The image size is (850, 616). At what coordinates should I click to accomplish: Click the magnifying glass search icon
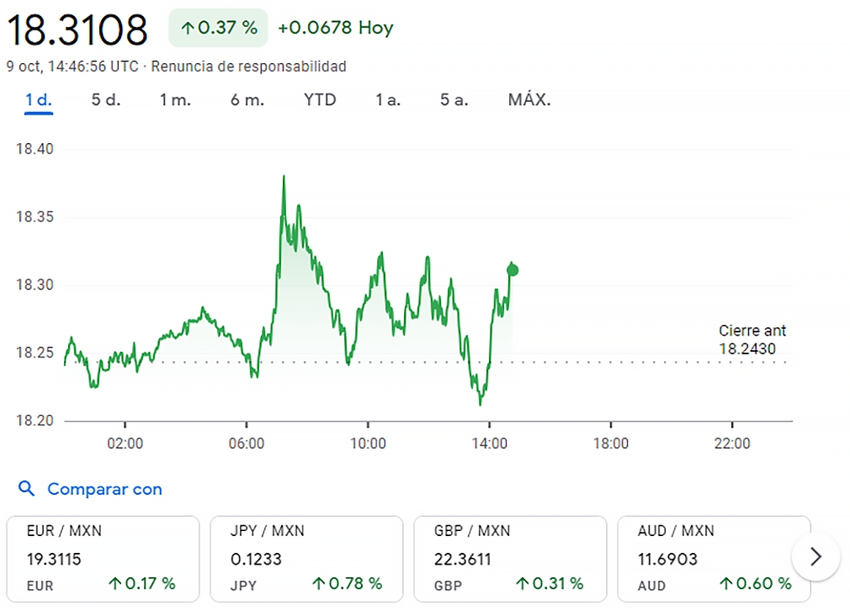pos(26,489)
